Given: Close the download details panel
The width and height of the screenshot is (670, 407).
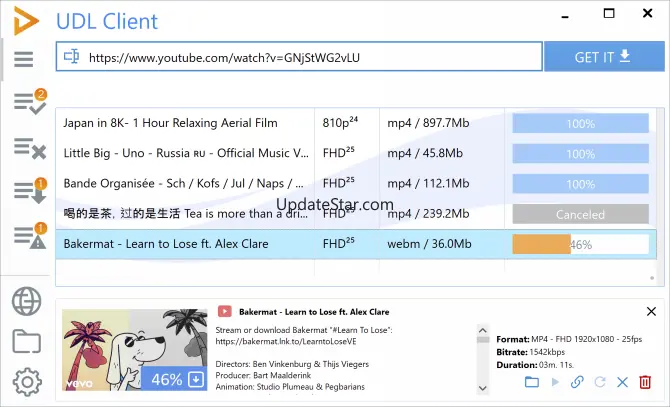Looking at the screenshot, I should [651, 312].
